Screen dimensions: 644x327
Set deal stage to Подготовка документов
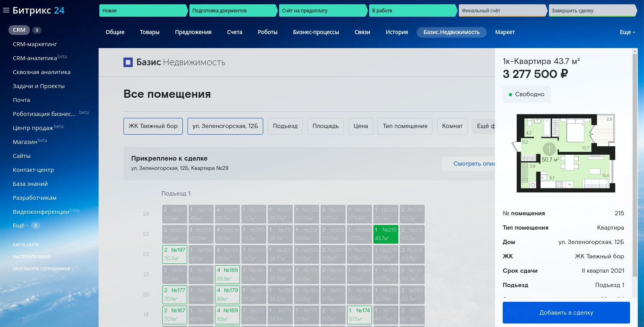(x=233, y=10)
